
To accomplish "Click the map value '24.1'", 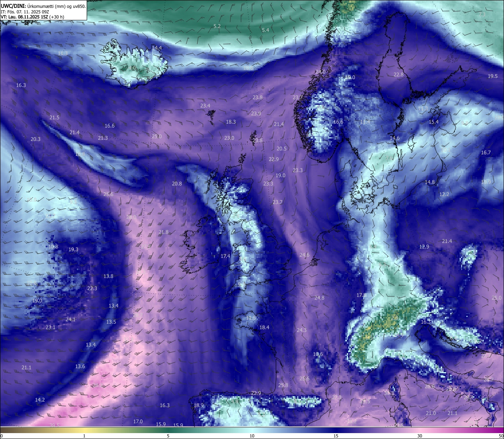I will 70,319.
